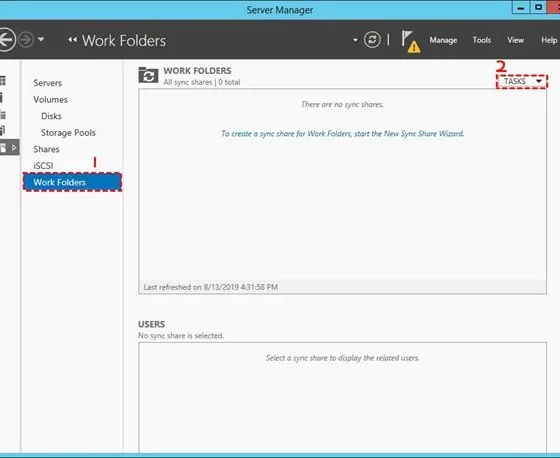The image size is (560, 458).
Task: Open the Tools menu
Action: click(x=481, y=40)
